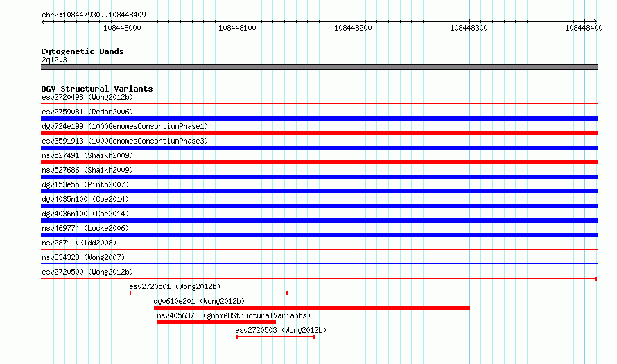The width and height of the screenshot is (617, 364).
Task: Click the blue bar of dgv4036n100
Action: pos(319,220)
